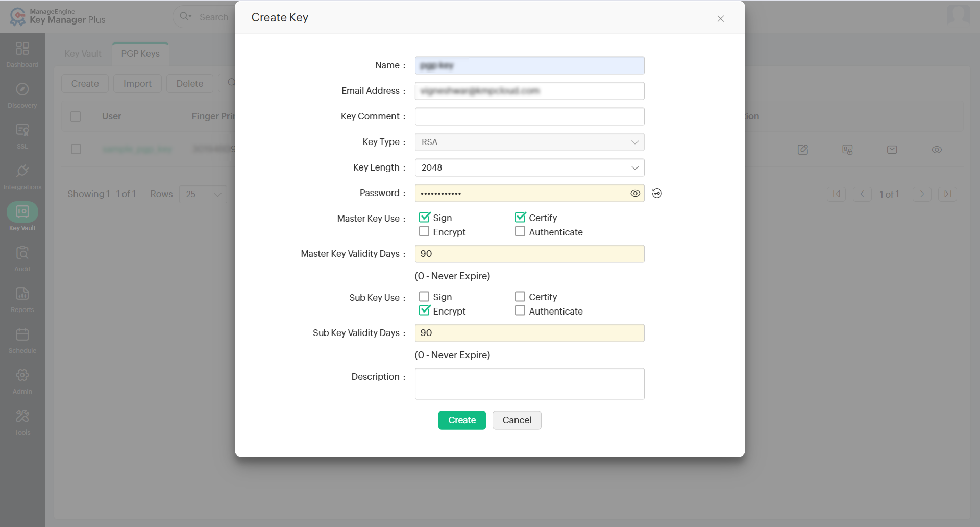Click the green Create button in dialog
980x527 pixels.
pyautogui.click(x=462, y=420)
